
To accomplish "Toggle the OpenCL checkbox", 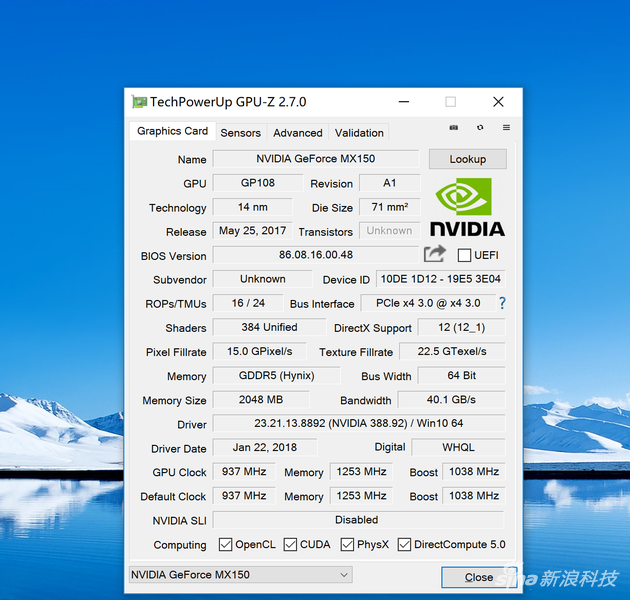I will pos(227,545).
